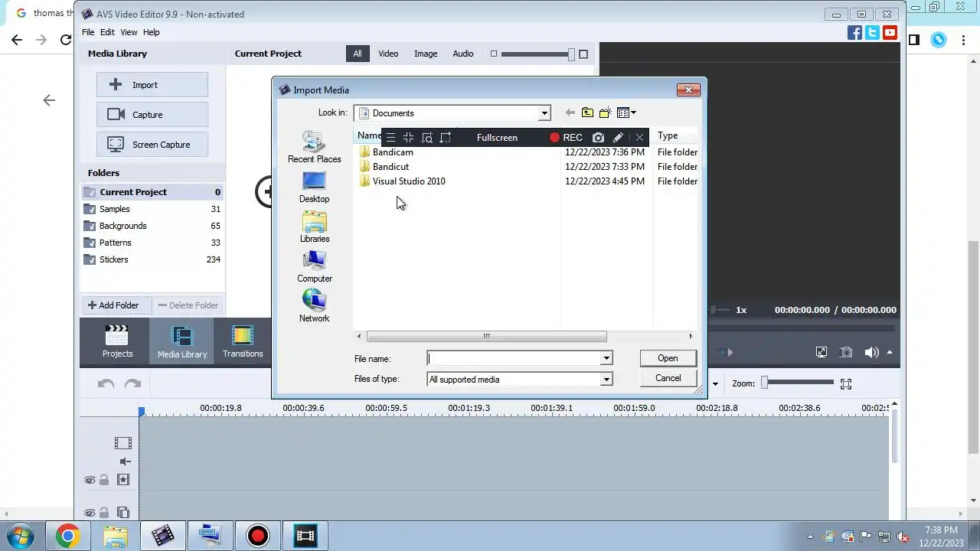Open the View menu

(129, 32)
